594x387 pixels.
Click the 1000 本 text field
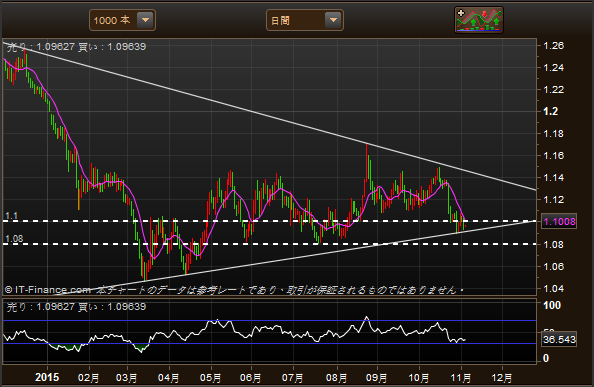112,20
